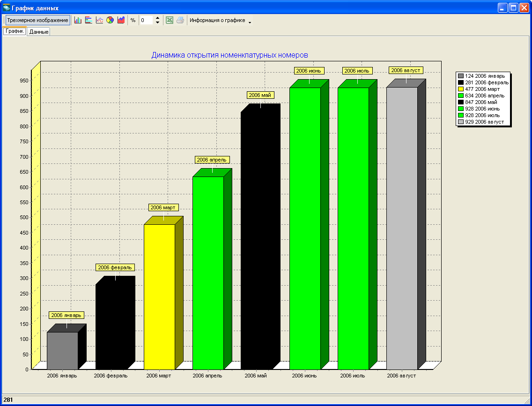The width and height of the screenshot is (532, 406).
Task: Click the 2006 май bar label
Action: point(260,95)
